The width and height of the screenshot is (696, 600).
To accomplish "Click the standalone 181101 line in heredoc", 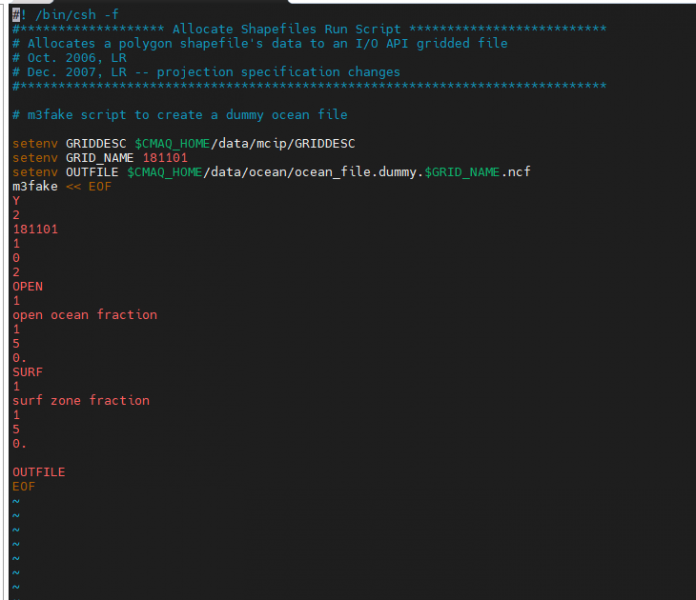I will tap(35, 229).
